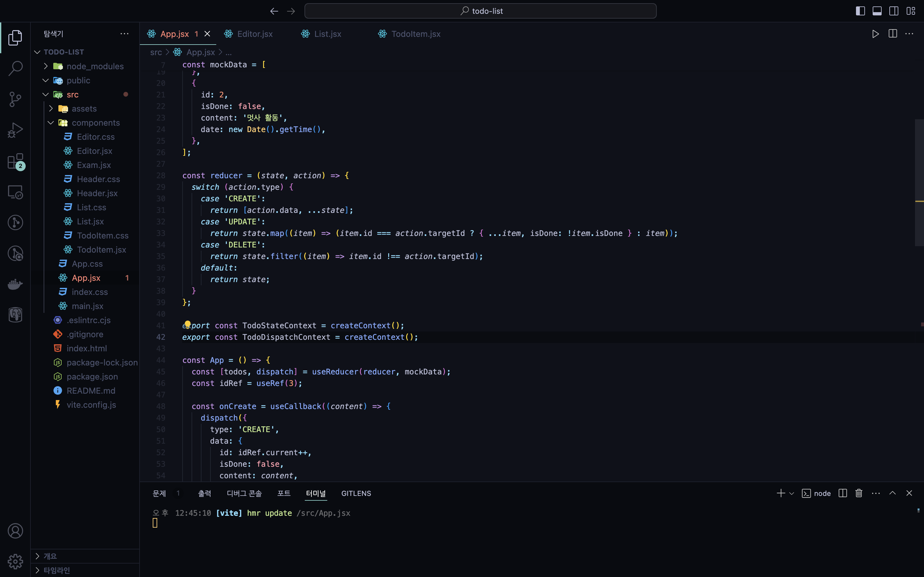Toggle the secondary side bar layout button

894,11
